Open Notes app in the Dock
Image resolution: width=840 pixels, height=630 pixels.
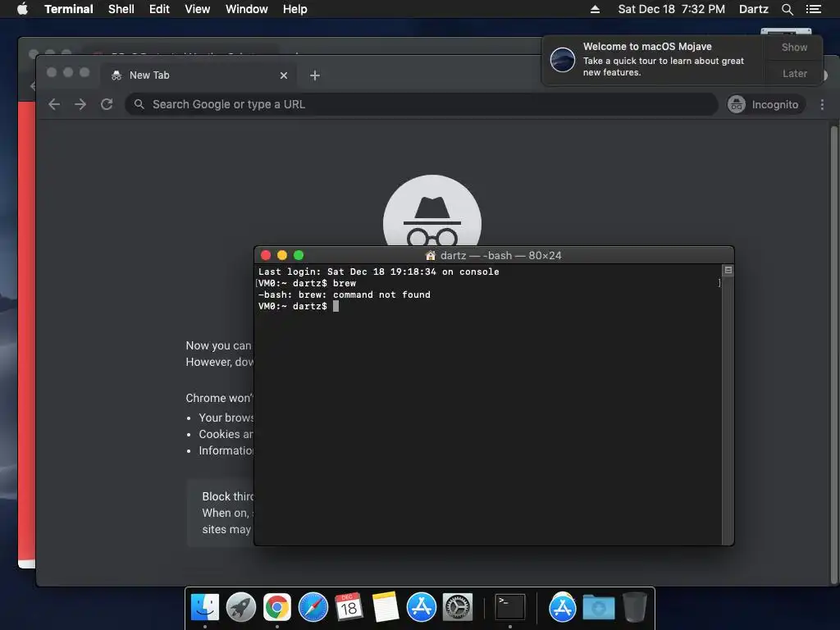pos(386,608)
